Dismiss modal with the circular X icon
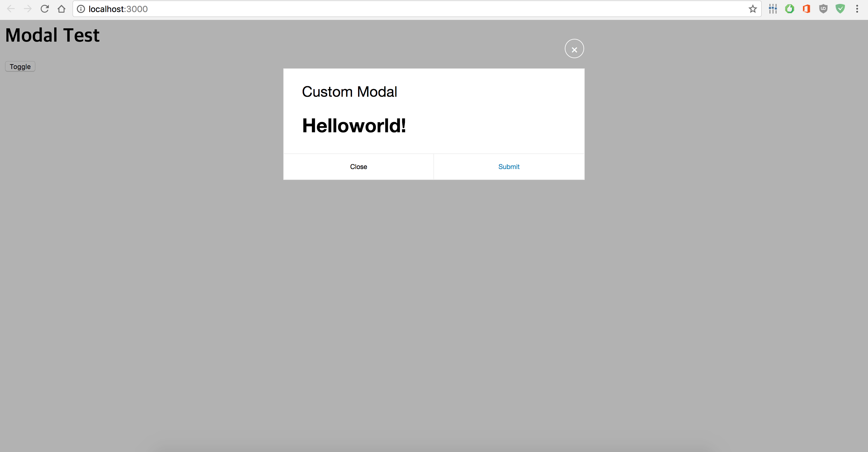Screen dimensions: 868x452 tap(574, 49)
